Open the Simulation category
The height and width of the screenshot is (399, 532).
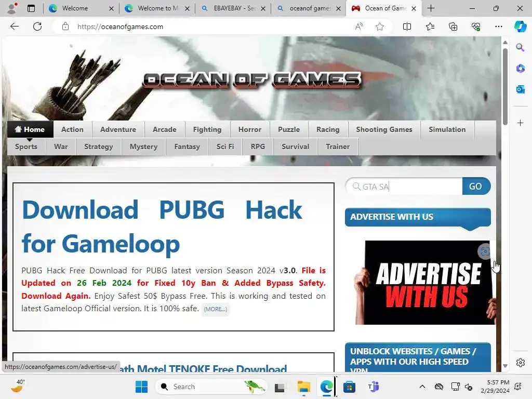tap(447, 129)
